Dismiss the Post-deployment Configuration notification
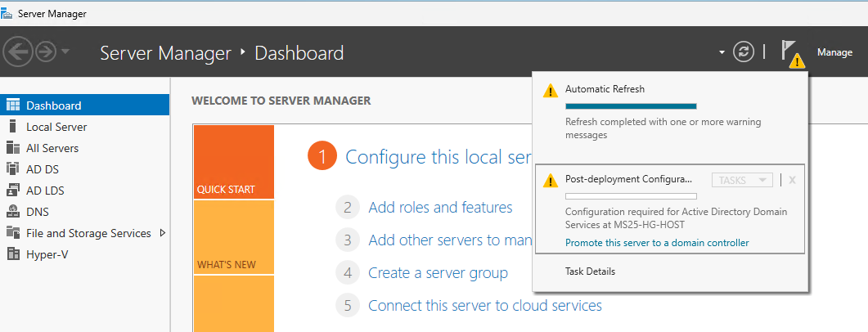 (792, 180)
